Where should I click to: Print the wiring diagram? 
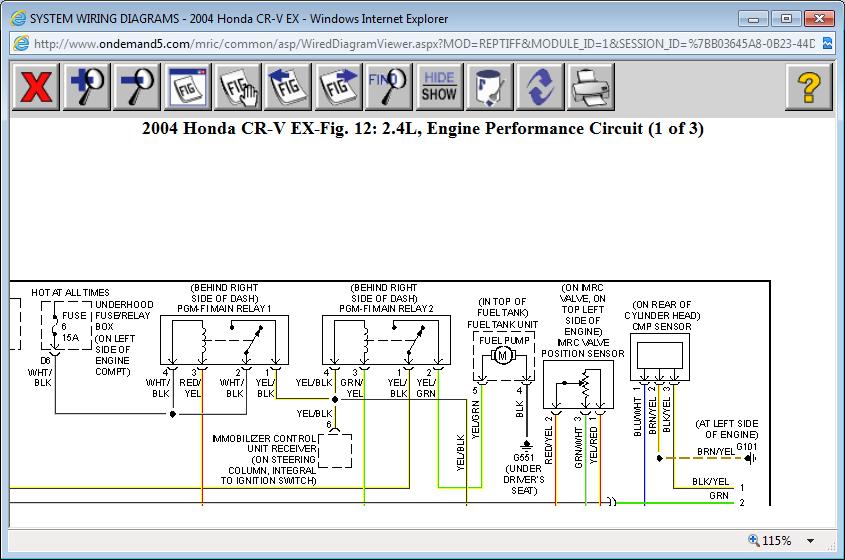click(x=590, y=87)
